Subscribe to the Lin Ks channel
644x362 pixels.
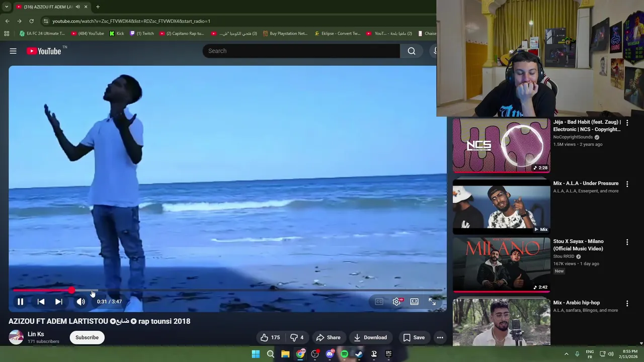click(x=87, y=337)
